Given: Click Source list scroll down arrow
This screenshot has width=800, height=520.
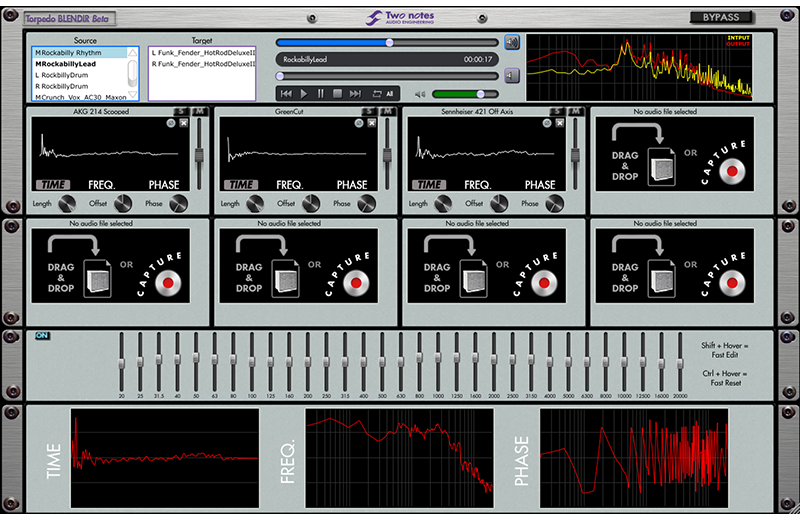Looking at the screenshot, I should pyautogui.click(x=133, y=95).
